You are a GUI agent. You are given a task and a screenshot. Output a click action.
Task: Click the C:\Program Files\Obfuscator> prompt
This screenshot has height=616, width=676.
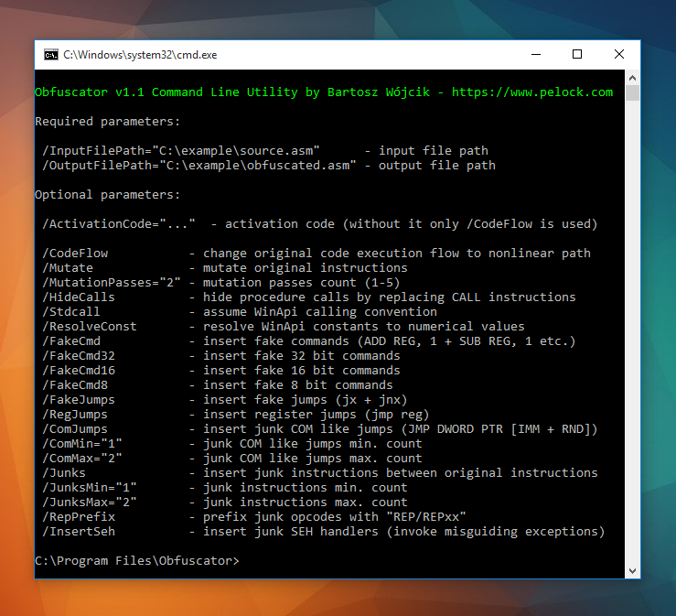[x=137, y=561]
